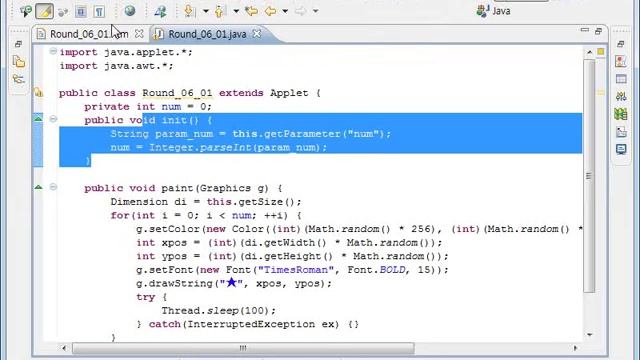Click "Thread.sleep(100);" line
The image size is (640, 360).
click(x=218, y=311)
